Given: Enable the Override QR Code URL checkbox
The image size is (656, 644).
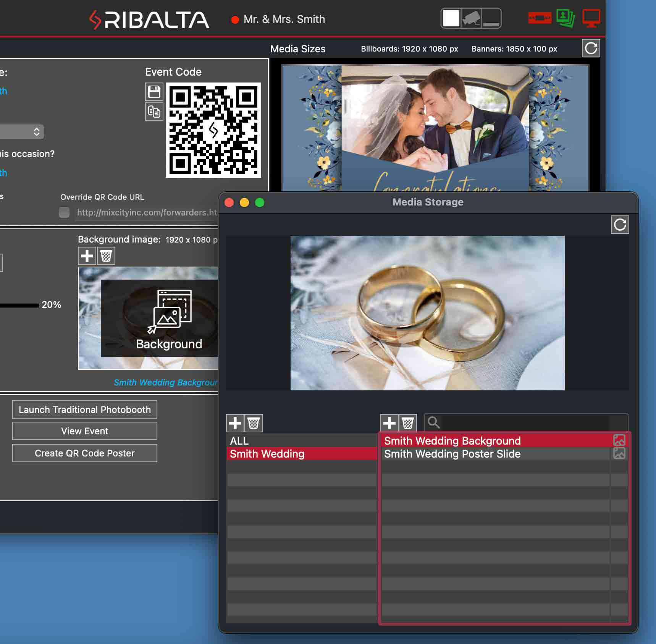Looking at the screenshot, I should [64, 212].
